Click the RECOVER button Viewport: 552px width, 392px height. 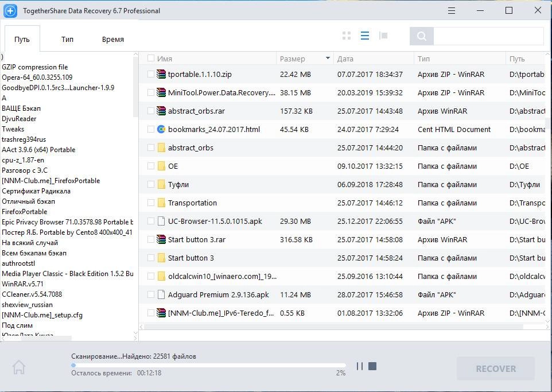click(496, 368)
